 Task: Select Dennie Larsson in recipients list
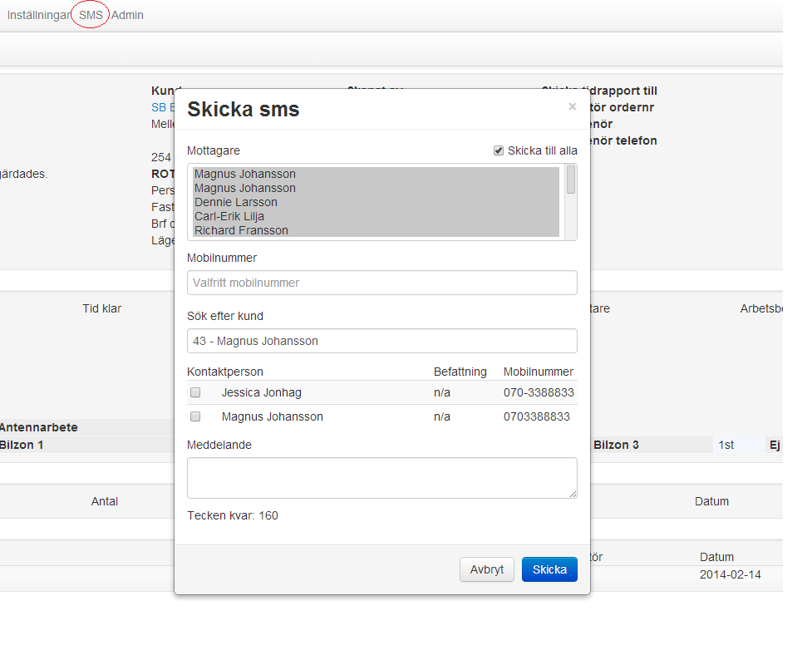pos(236,202)
